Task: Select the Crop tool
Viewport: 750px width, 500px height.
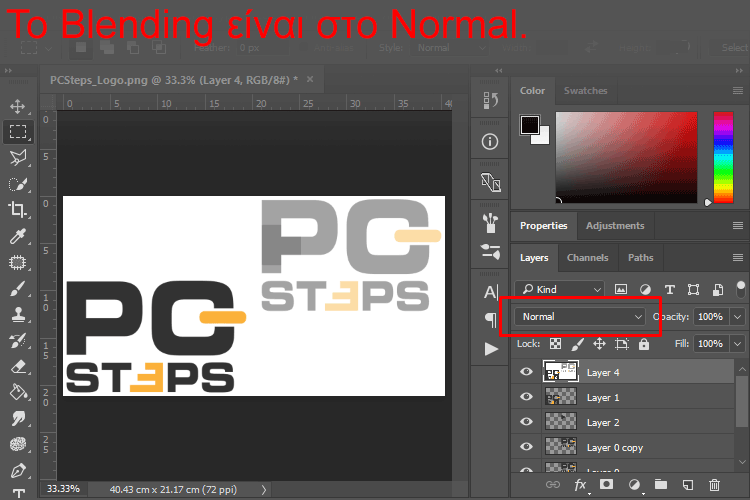Action: pyautogui.click(x=18, y=210)
